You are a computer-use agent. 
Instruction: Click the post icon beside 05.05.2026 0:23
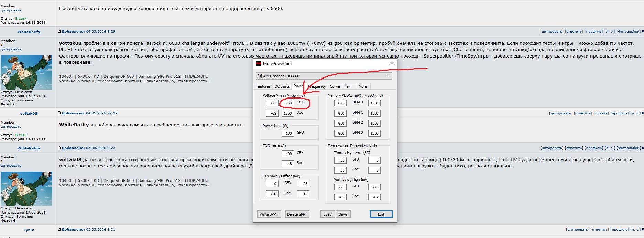coord(59,148)
